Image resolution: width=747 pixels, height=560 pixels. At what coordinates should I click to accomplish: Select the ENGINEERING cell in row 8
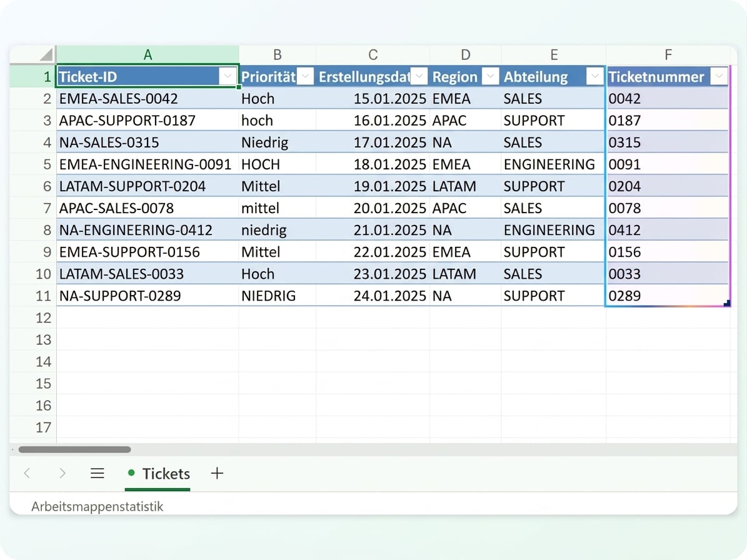pos(554,230)
